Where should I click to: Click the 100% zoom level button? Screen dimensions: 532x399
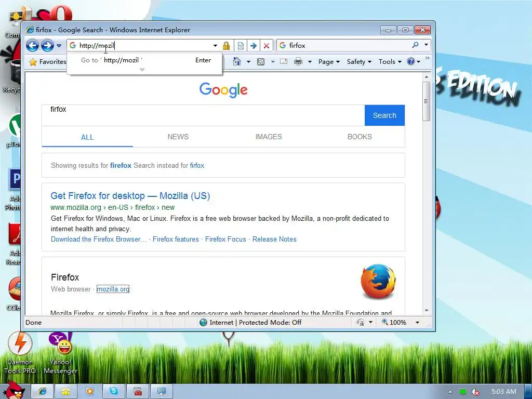[394, 322]
